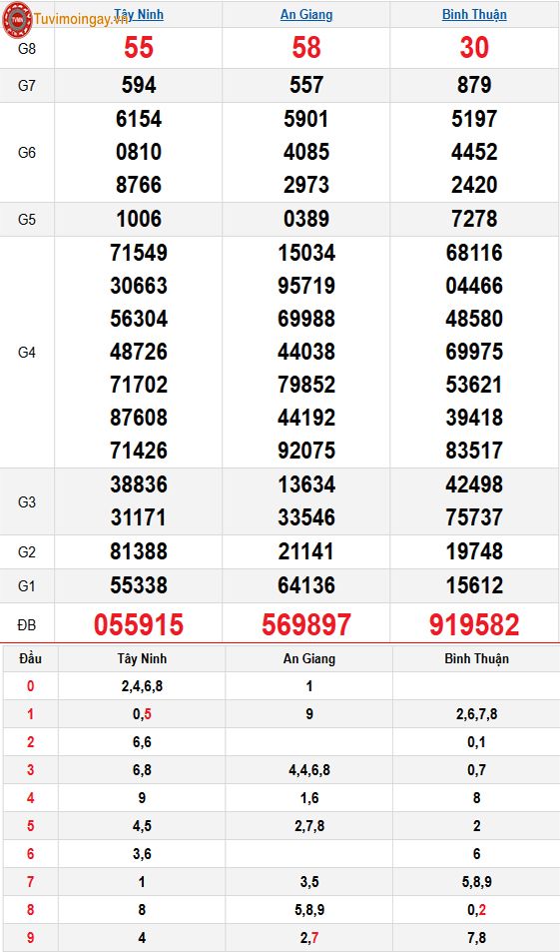The height and width of the screenshot is (952, 560).
Task: Click Bình Thuận G2 number 19748
Action: 474,551
